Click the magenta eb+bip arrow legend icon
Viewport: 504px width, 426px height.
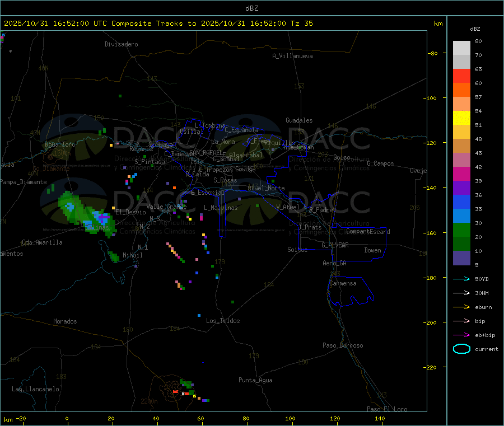tap(461, 335)
